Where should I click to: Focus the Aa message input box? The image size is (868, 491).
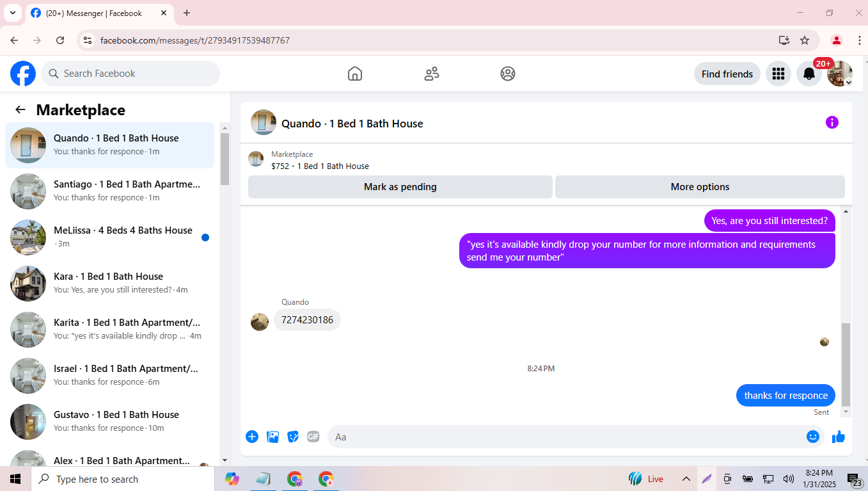[x=566, y=437]
